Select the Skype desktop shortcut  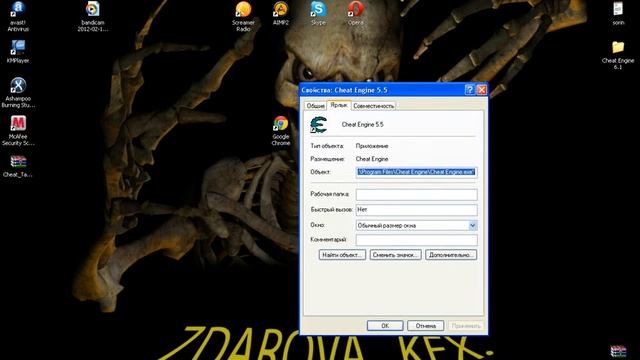tap(318, 13)
